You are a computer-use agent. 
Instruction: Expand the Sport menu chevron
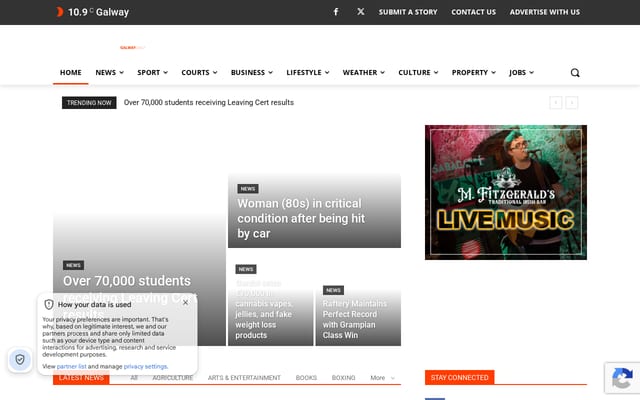coord(165,73)
